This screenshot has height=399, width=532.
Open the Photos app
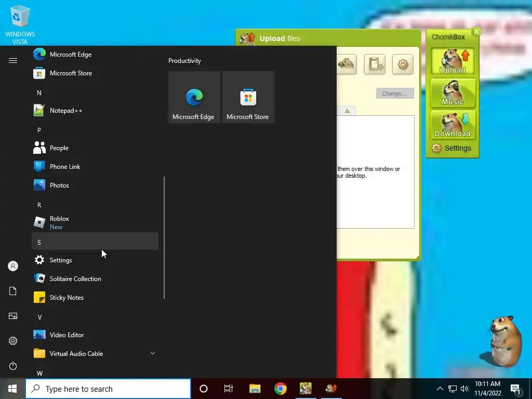pos(95,185)
